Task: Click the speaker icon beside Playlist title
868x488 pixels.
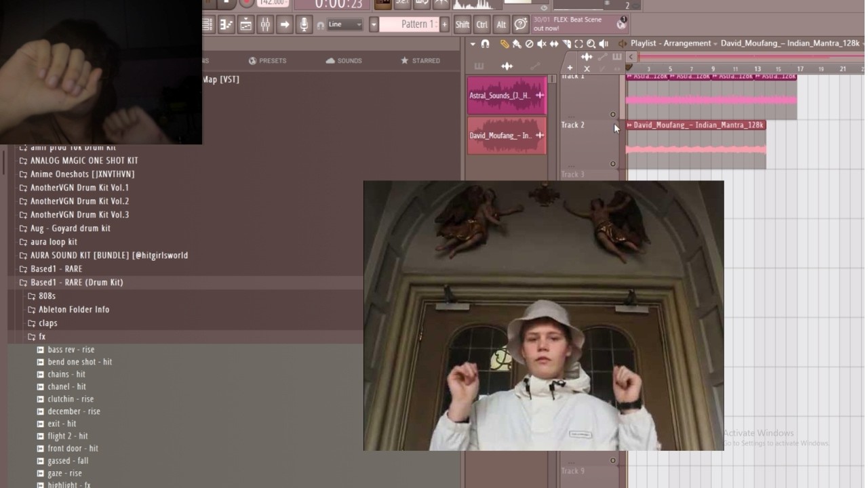Action: click(x=623, y=44)
